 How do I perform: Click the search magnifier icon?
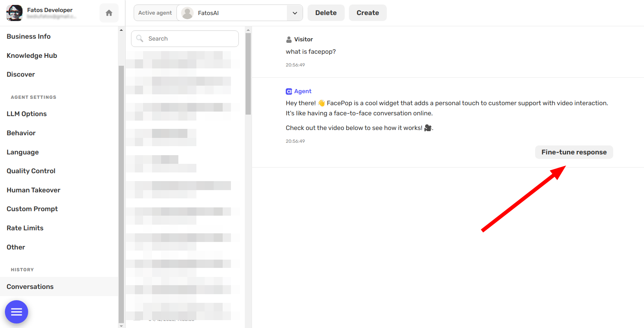pyautogui.click(x=140, y=38)
